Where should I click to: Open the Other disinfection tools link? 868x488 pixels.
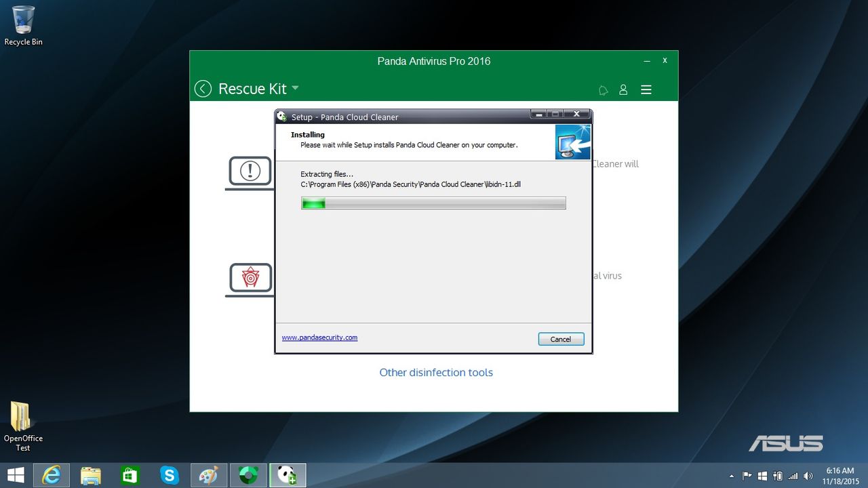[x=436, y=372]
